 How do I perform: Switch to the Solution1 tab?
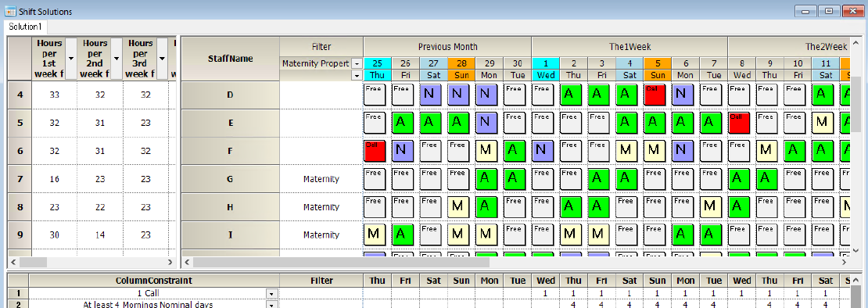tap(26, 27)
